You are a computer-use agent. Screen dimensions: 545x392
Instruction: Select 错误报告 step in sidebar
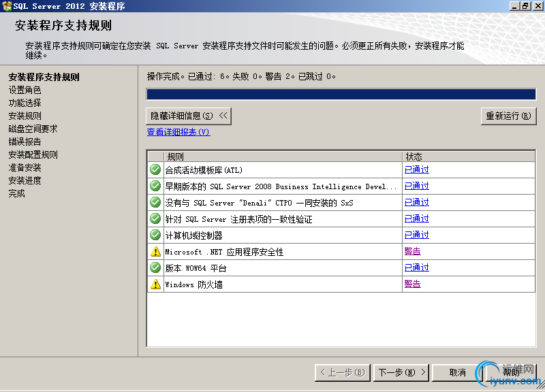coord(25,142)
